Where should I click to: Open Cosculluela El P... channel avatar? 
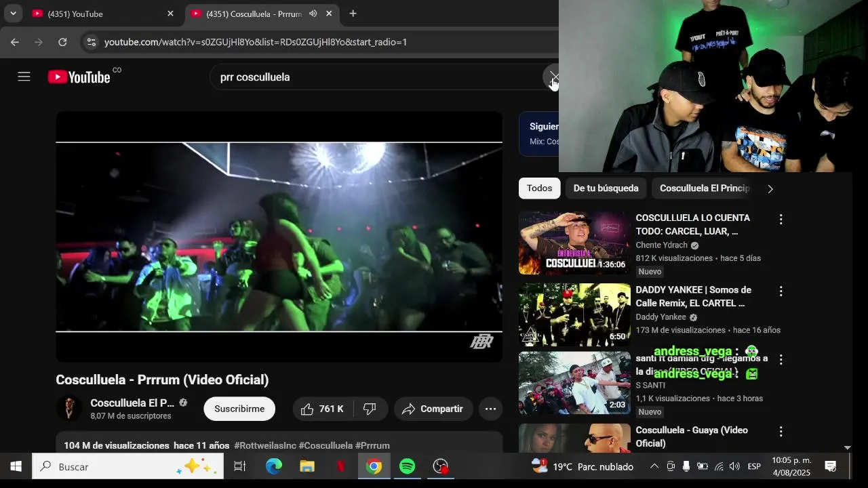pos(69,409)
